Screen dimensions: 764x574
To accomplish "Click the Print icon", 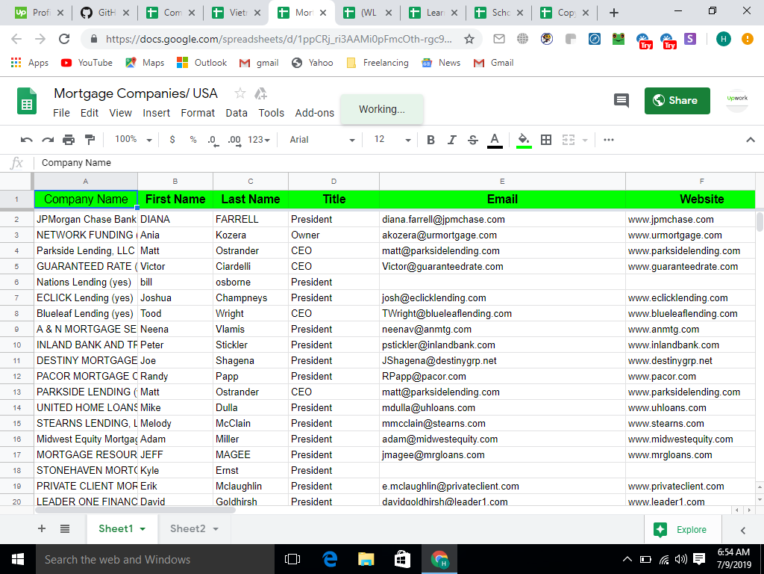I will coord(69,140).
